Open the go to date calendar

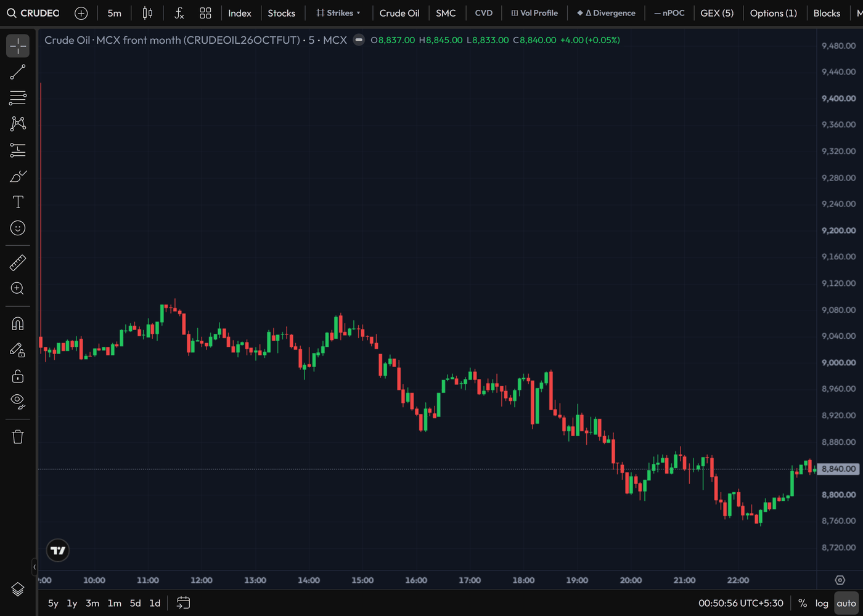pyautogui.click(x=184, y=603)
